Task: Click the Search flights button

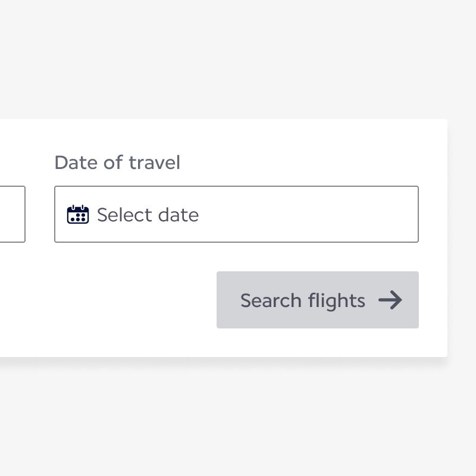Action: [x=317, y=300]
